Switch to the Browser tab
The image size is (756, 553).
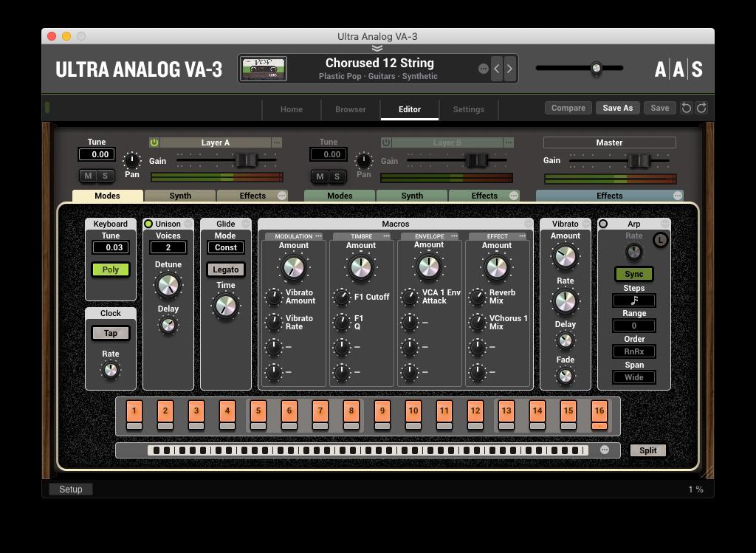tap(351, 109)
